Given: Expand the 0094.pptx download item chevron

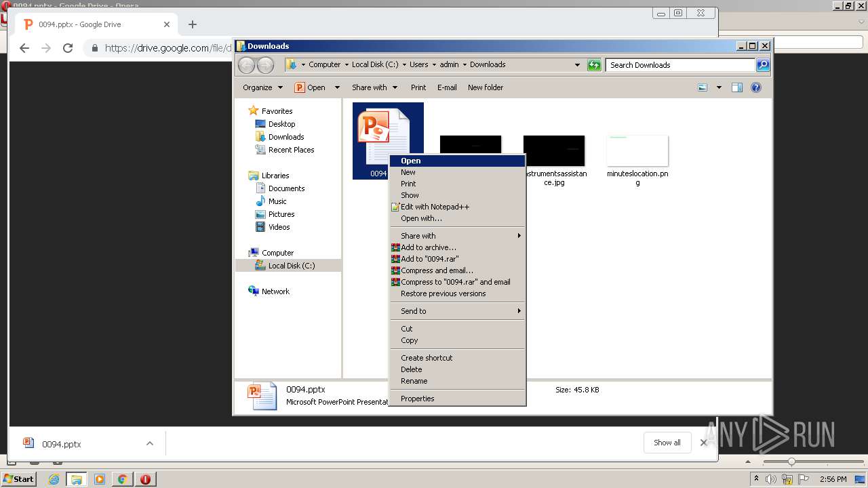Looking at the screenshot, I should (150, 444).
